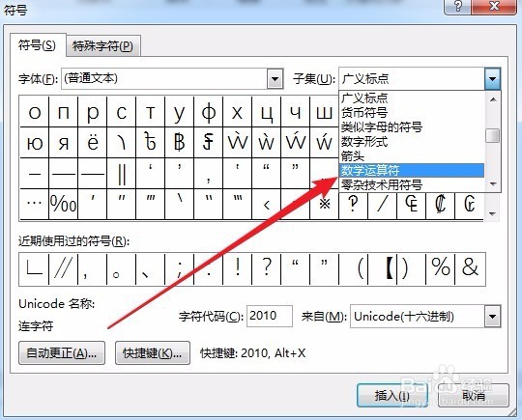Pick the … ellipsis symbol in grid
Screen dimensions: 522x420
click(x=35, y=204)
